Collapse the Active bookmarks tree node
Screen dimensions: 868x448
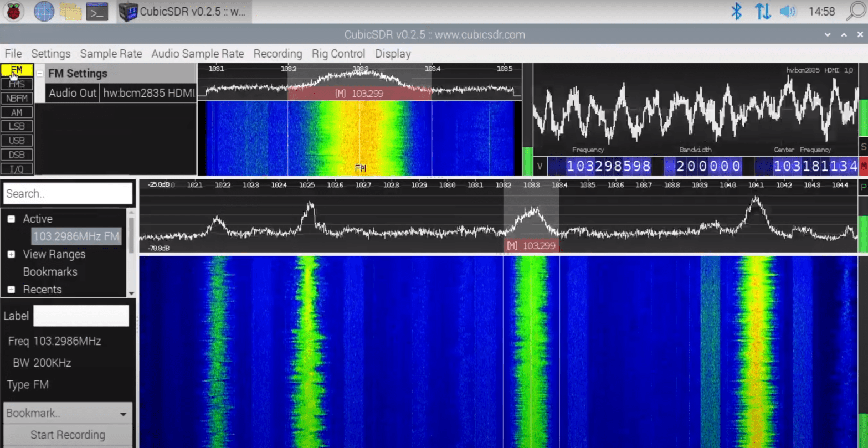(11, 219)
